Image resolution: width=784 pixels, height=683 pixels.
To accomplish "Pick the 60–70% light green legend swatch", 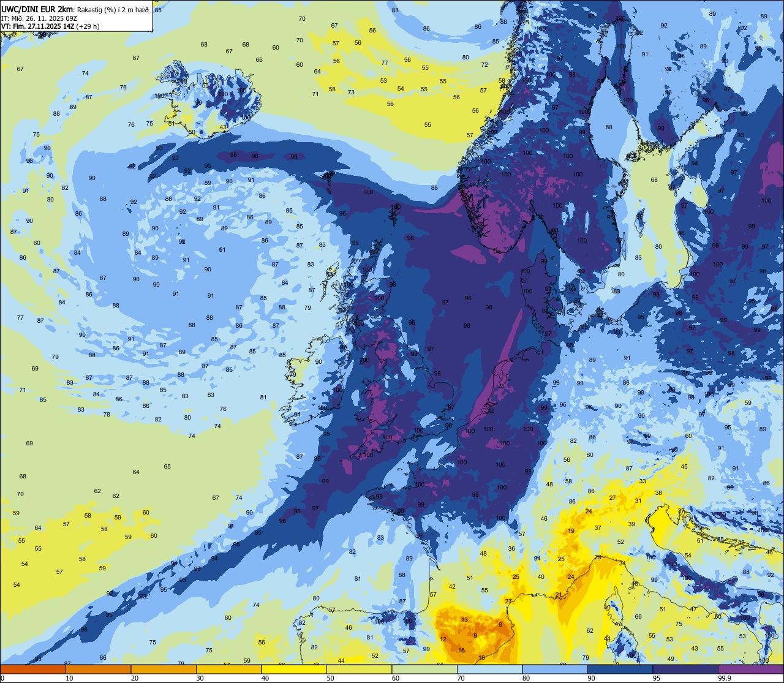I will pyautogui.click(x=424, y=669).
